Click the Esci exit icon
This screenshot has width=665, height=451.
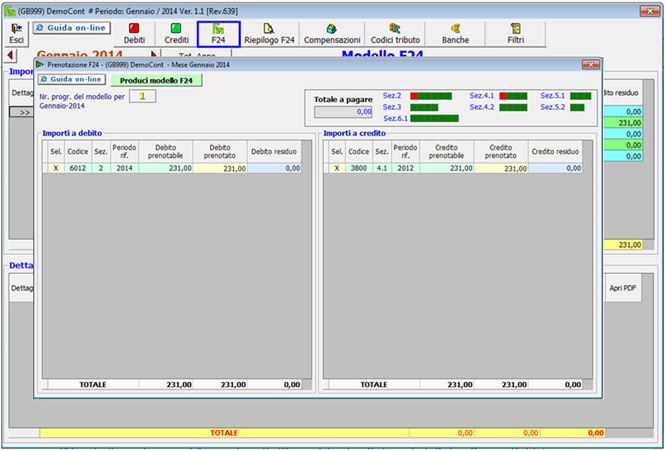tap(16, 31)
